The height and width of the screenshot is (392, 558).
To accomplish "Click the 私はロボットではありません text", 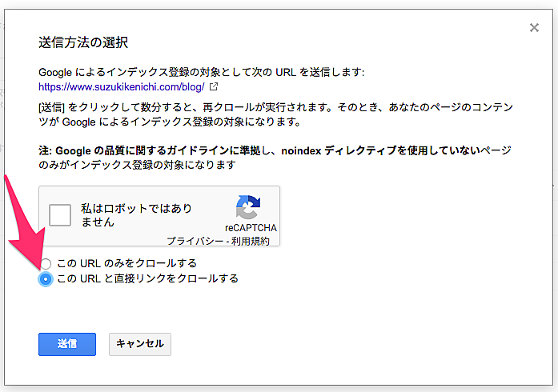I will (x=136, y=214).
